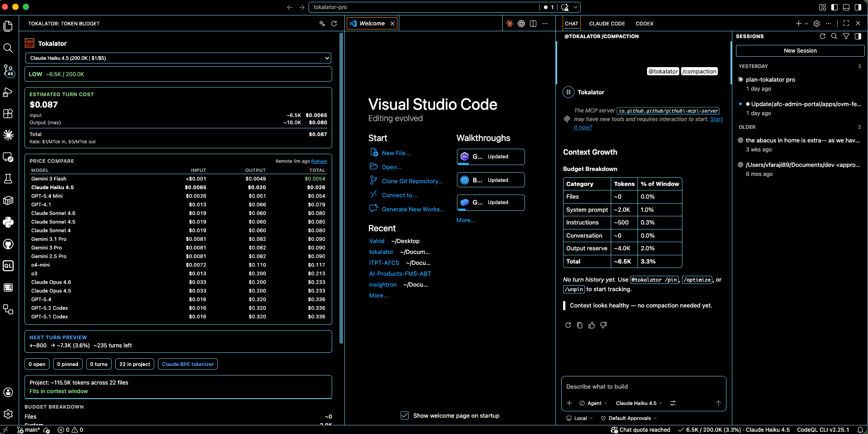Refresh the Sessions list
The height and width of the screenshot is (434, 868).
823,36
